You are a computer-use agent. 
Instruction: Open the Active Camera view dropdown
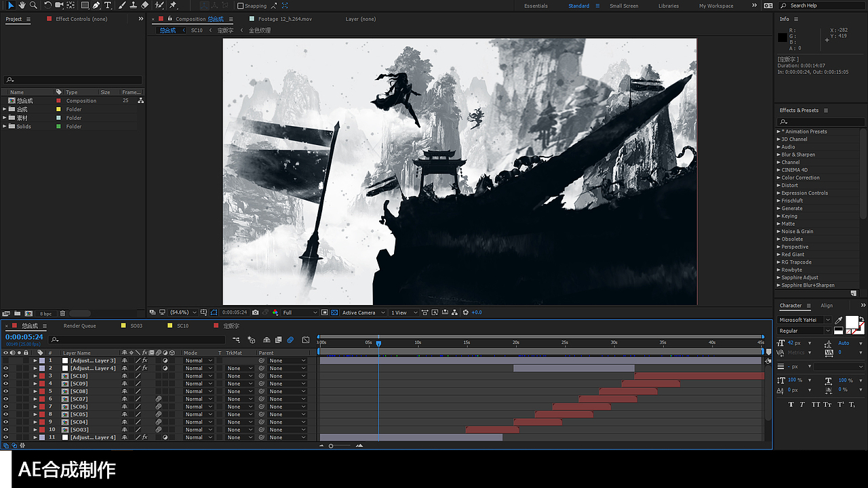(x=363, y=312)
